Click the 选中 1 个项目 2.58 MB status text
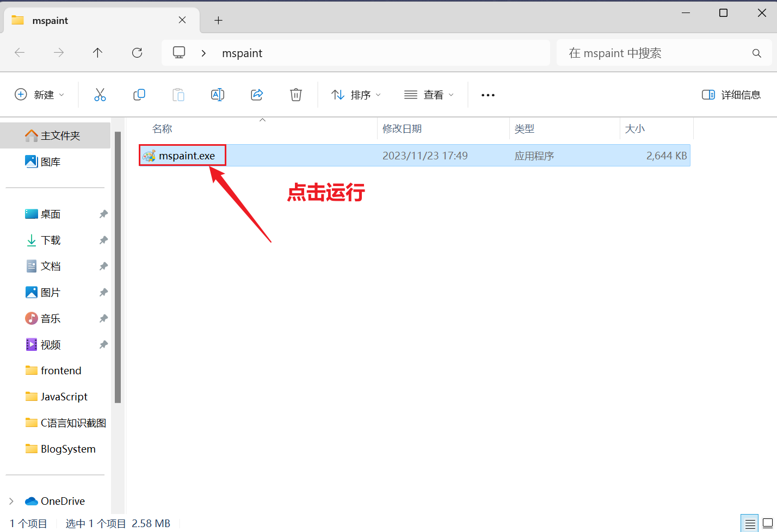This screenshot has height=532, width=777. (x=118, y=524)
